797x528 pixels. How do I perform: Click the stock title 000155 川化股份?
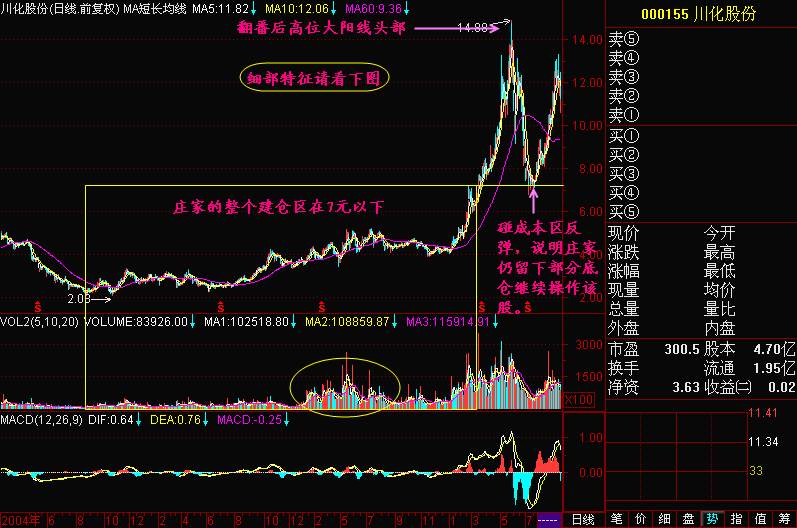coord(700,15)
